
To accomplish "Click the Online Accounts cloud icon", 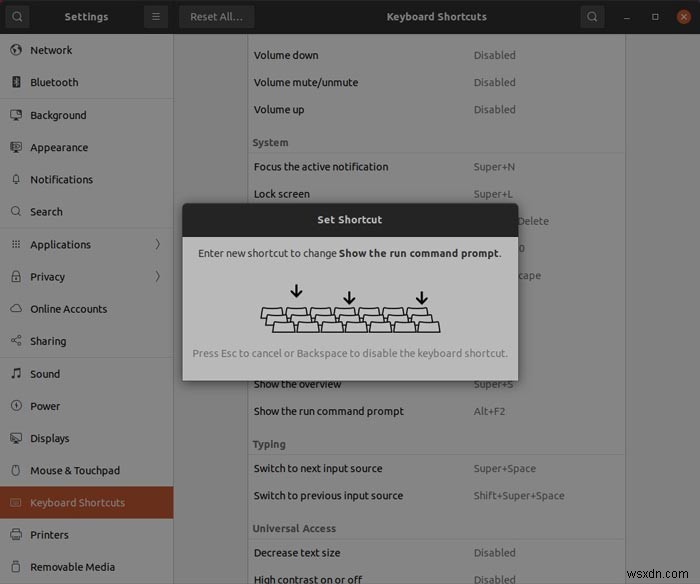I will (16, 309).
